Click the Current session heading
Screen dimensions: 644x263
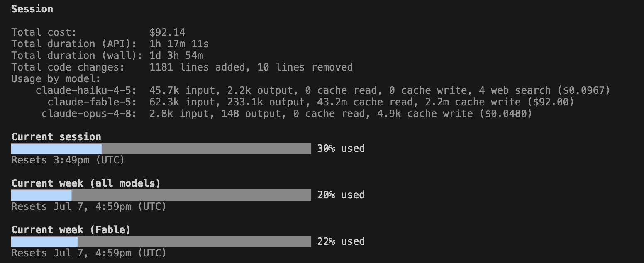point(56,137)
